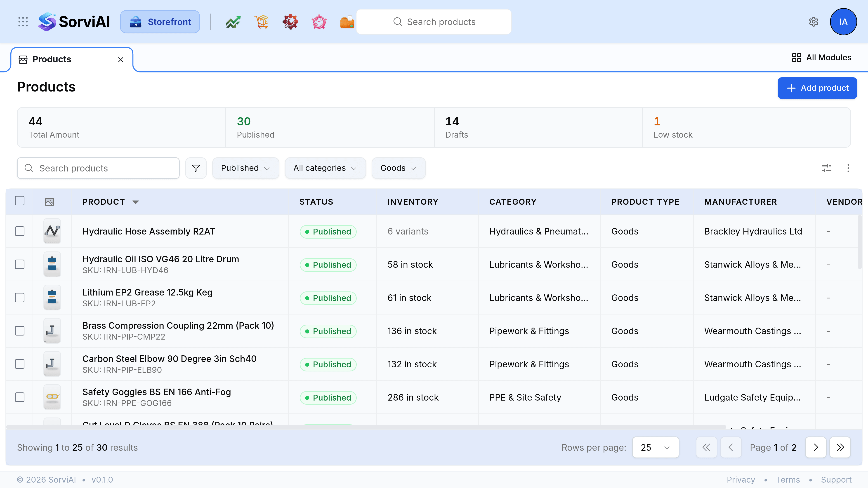Click image column header icon
Viewport: 868px width, 488px height.
point(50,202)
